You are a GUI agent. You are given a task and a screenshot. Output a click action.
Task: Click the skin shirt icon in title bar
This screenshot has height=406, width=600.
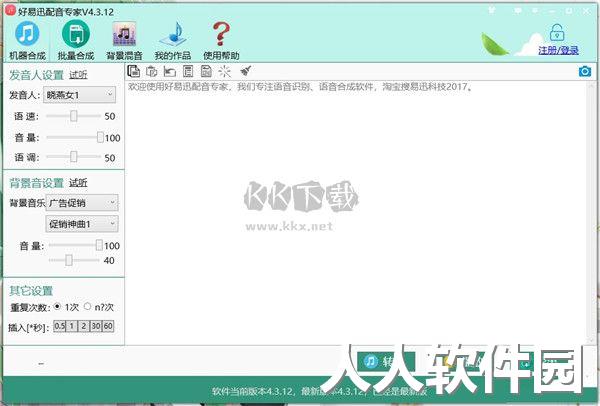pos(492,10)
